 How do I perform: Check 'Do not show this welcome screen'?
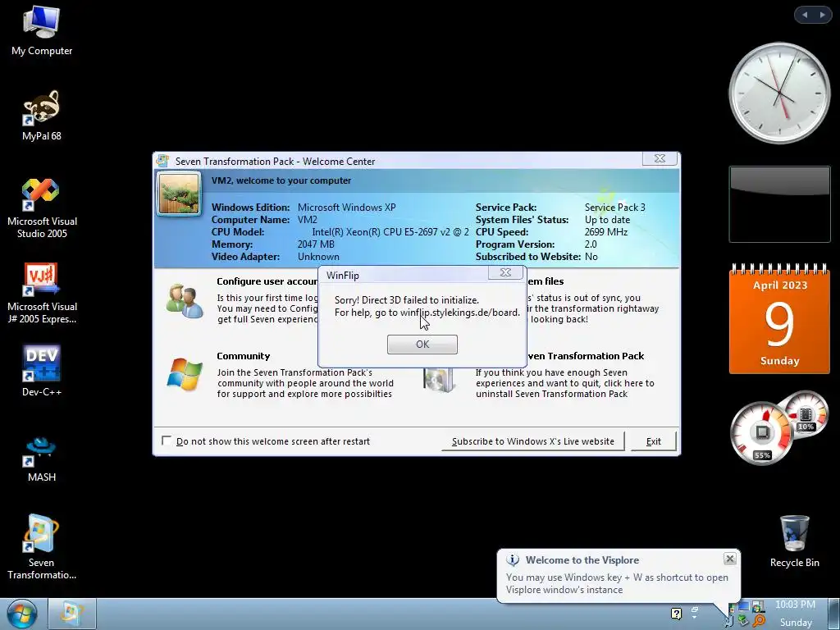tap(167, 441)
